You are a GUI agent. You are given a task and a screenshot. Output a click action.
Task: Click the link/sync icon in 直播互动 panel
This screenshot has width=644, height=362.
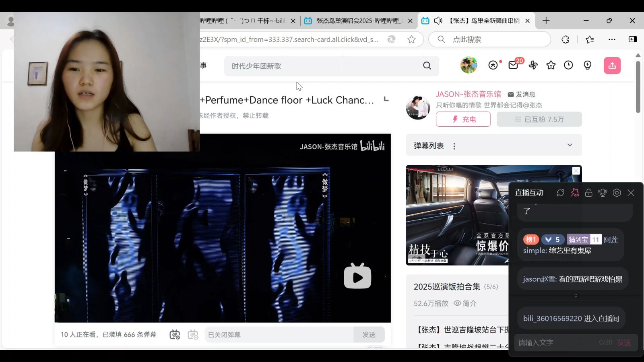[x=560, y=193]
